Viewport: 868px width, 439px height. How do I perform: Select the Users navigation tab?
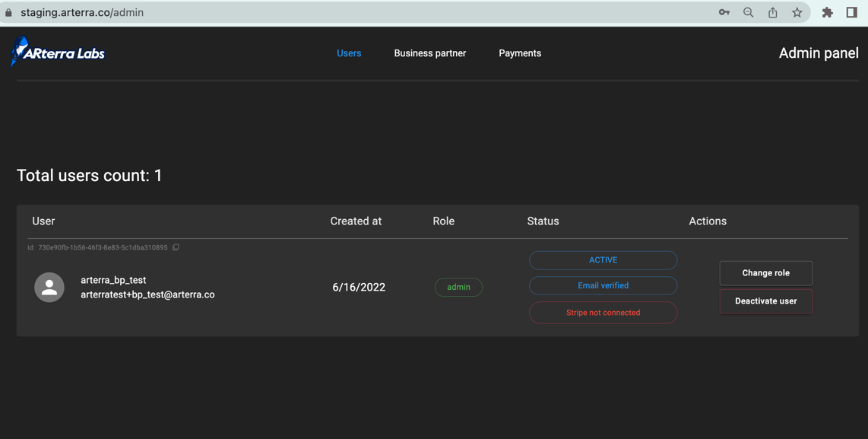[x=349, y=52]
